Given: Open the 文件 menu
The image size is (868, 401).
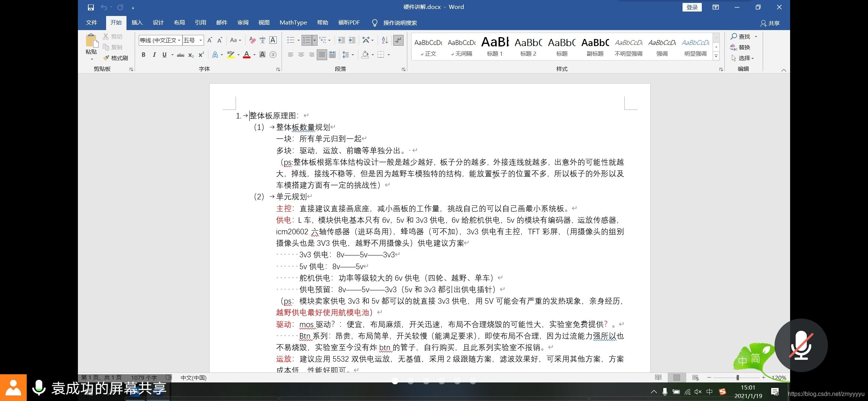Looking at the screenshot, I should click(92, 23).
